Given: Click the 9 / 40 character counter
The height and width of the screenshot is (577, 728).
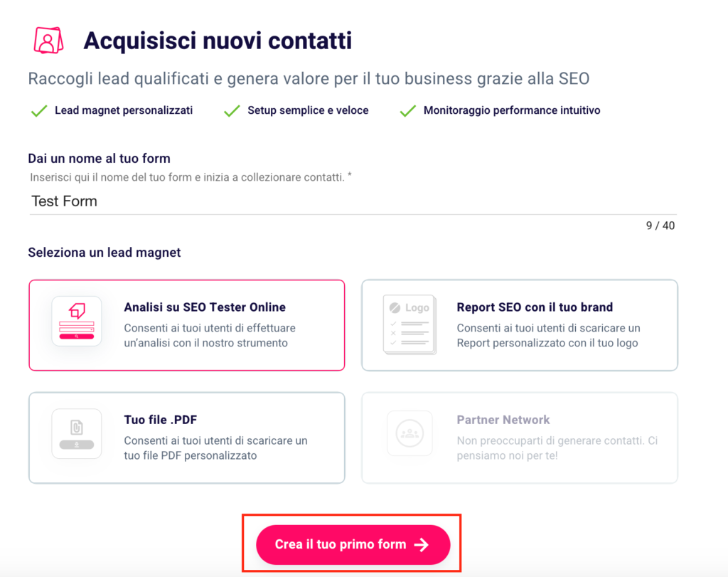Looking at the screenshot, I should (x=660, y=226).
